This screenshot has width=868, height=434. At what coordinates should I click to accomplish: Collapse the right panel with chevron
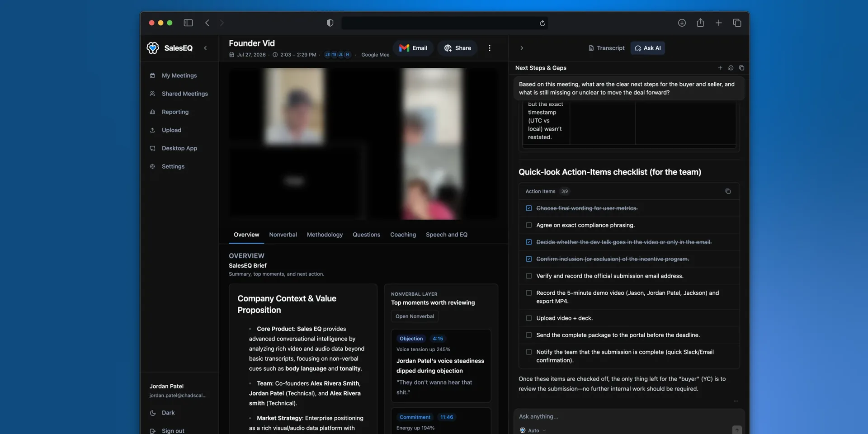(x=521, y=48)
